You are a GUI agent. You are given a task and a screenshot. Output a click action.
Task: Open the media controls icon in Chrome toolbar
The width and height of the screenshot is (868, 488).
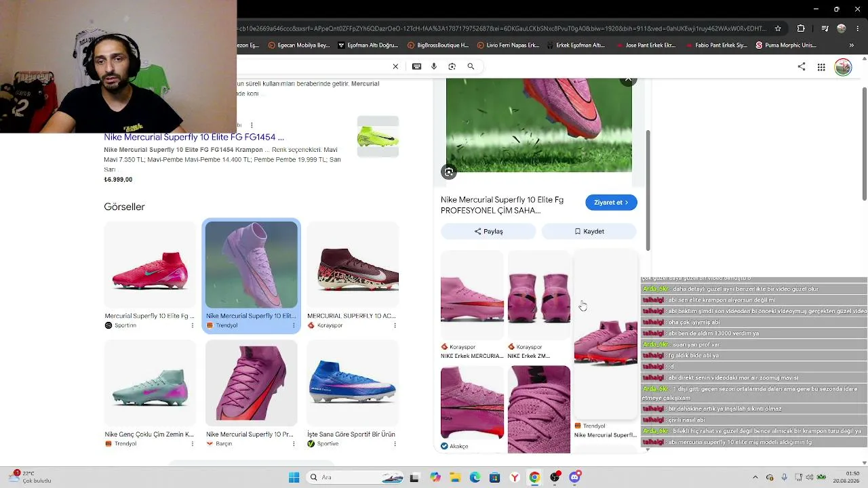(825, 28)
